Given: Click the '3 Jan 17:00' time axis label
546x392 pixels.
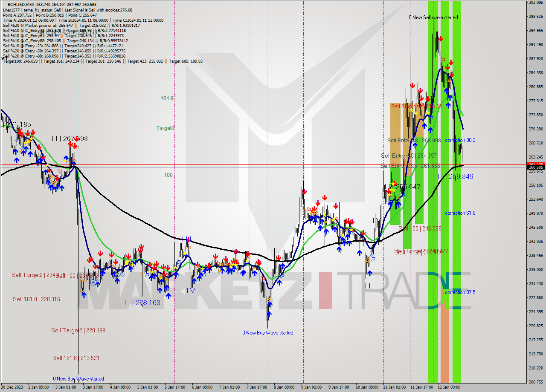Looking at the screenshot, I should coord(93,387).
